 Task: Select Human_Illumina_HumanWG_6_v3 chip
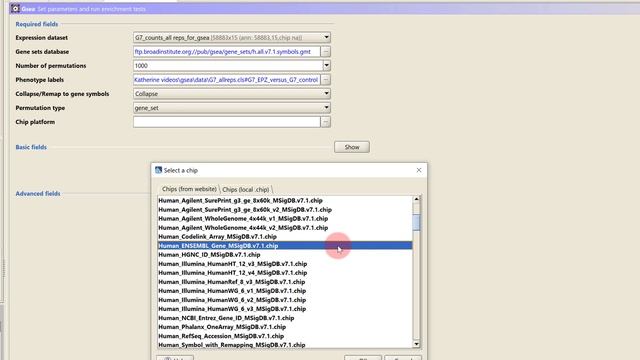coord(285,309)
